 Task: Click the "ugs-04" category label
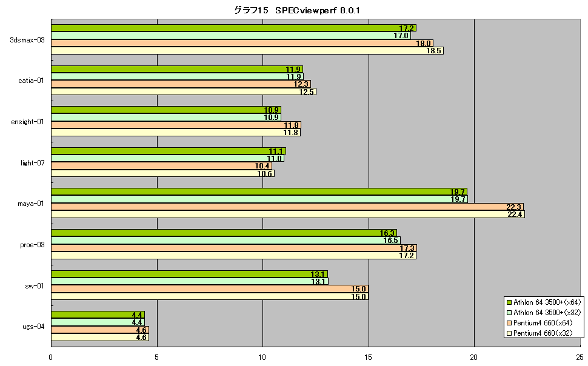(x=33, y=327)
